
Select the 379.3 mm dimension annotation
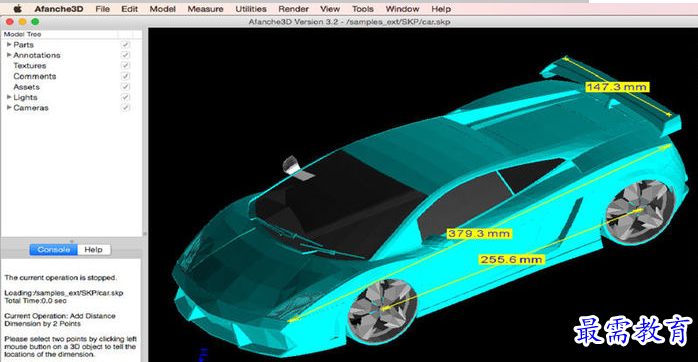[479, 233]
